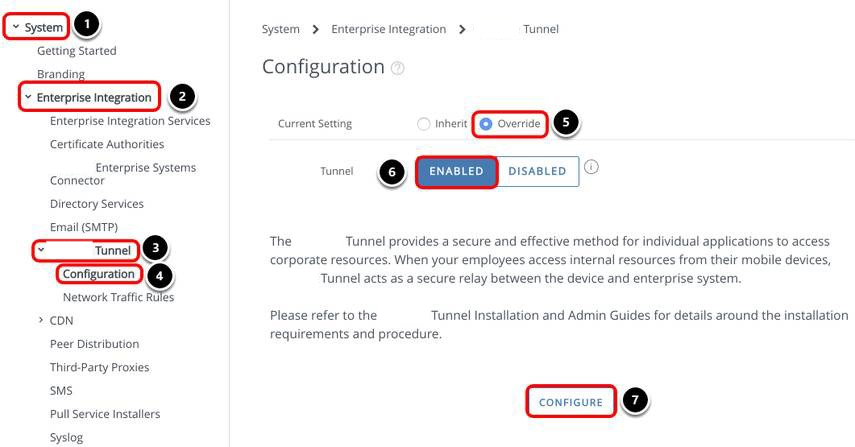Set Tunnel to Enabled
855x447 pixels.
456,171
